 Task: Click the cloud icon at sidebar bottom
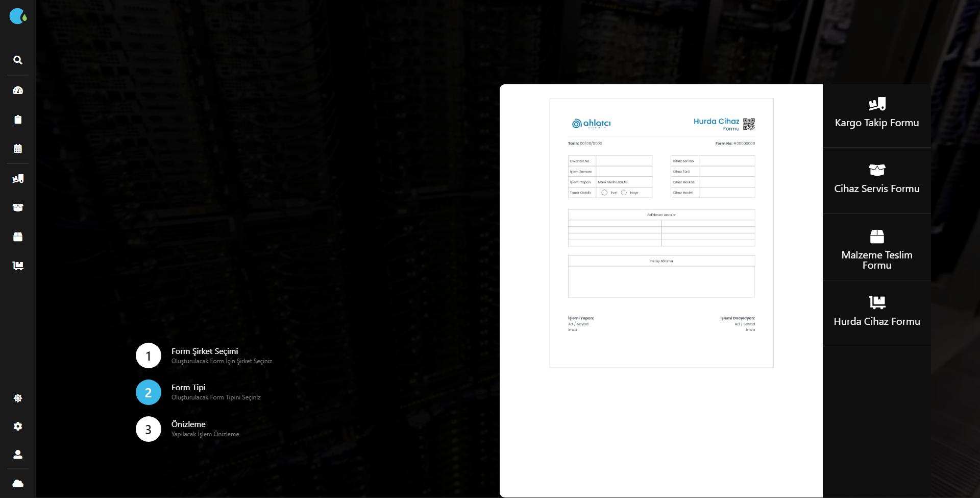point(18,483)
